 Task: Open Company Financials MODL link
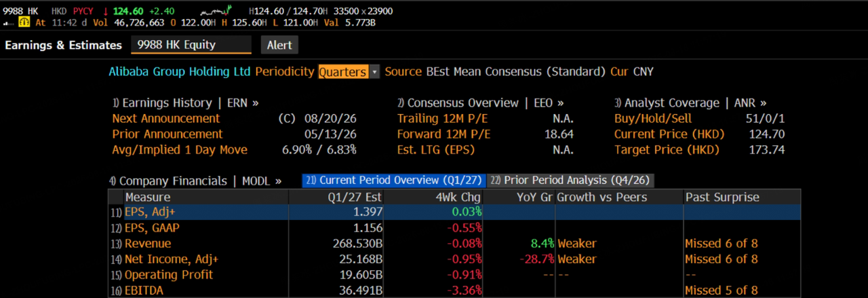tap(195, 181)
